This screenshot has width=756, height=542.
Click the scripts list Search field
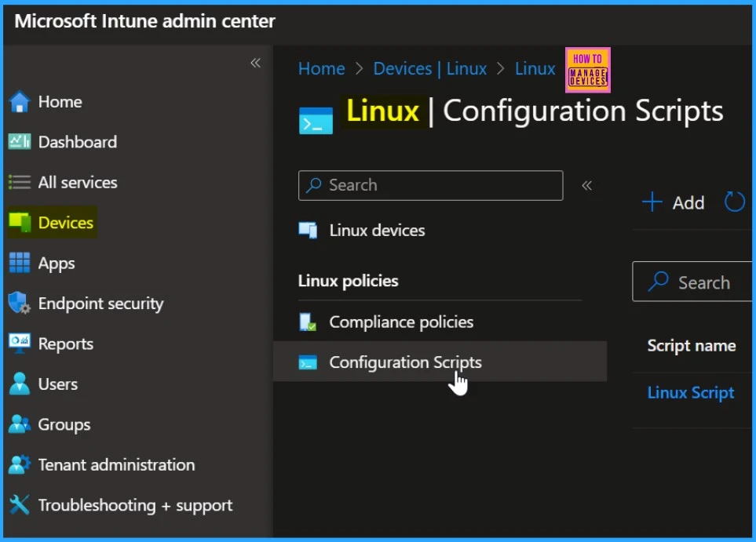tap(692, 282)
